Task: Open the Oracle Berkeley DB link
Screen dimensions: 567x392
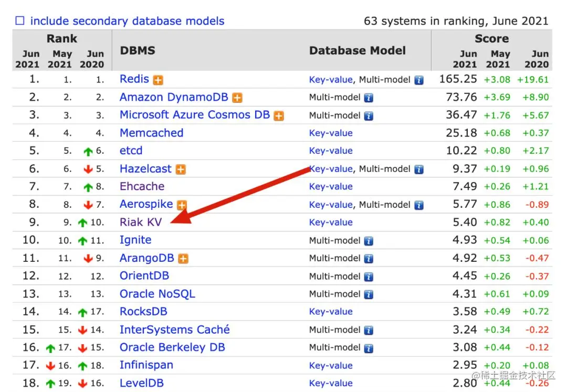Action: [172, 347]
